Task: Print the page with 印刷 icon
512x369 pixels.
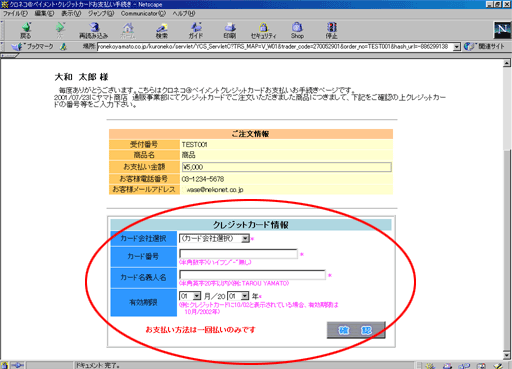Action: click(x=230, y=30)
